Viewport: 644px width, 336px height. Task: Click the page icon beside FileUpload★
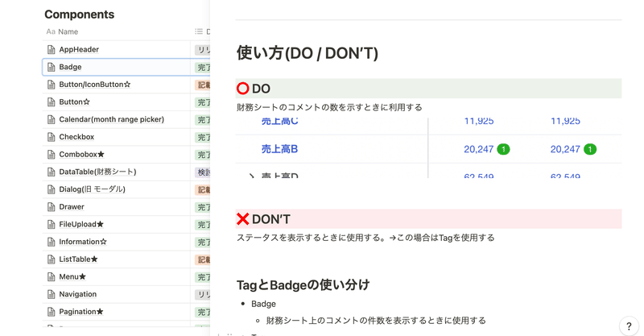[x=51, y=225]
